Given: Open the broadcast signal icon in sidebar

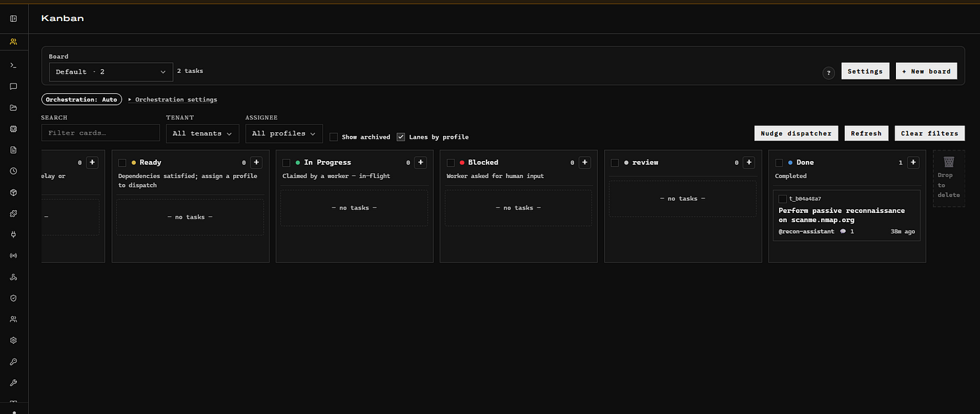Looking at the screenshot, I should (x=13, y=256).
